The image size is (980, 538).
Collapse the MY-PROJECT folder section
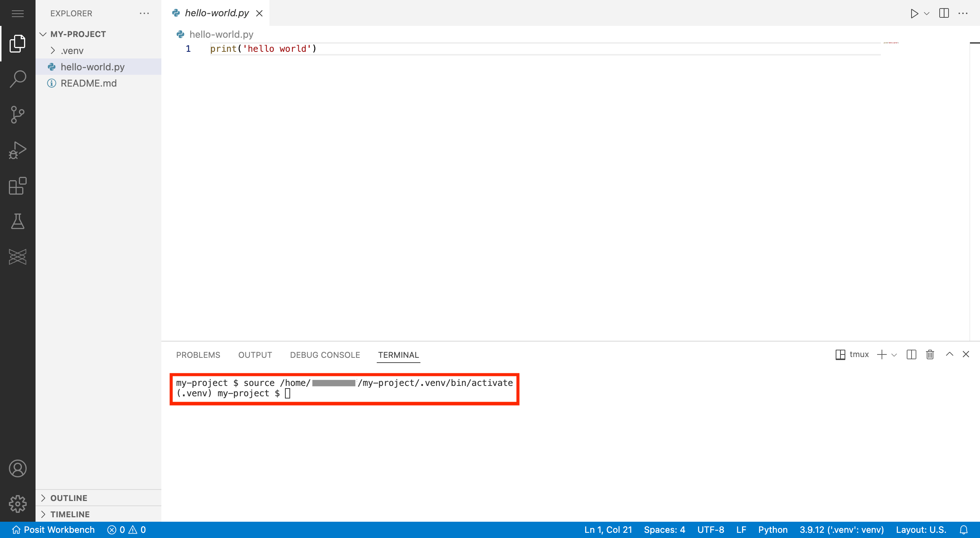(98, 34)
